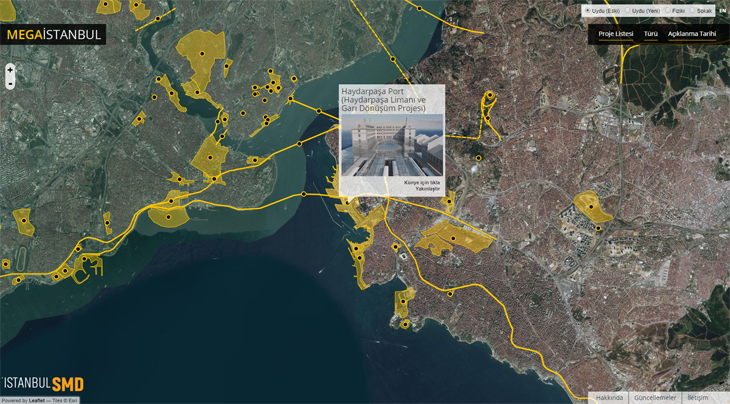The image size is (730, 404).
Task: Open the İletişim tab
Action: [698, 398]
